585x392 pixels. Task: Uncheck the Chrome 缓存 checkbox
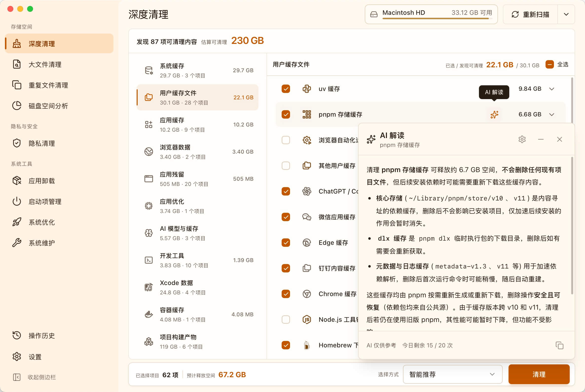pos(286,294)
